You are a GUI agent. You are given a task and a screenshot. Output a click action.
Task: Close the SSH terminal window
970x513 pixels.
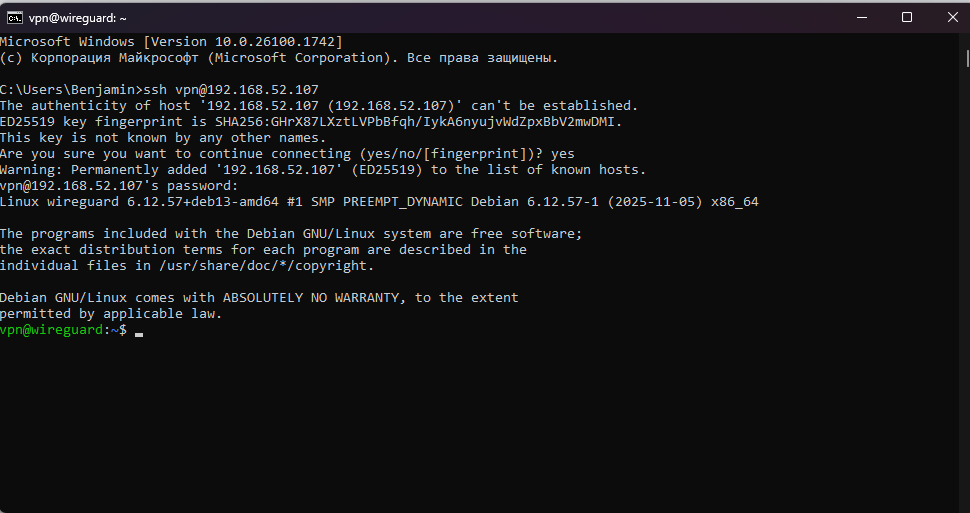coord(951,17)
